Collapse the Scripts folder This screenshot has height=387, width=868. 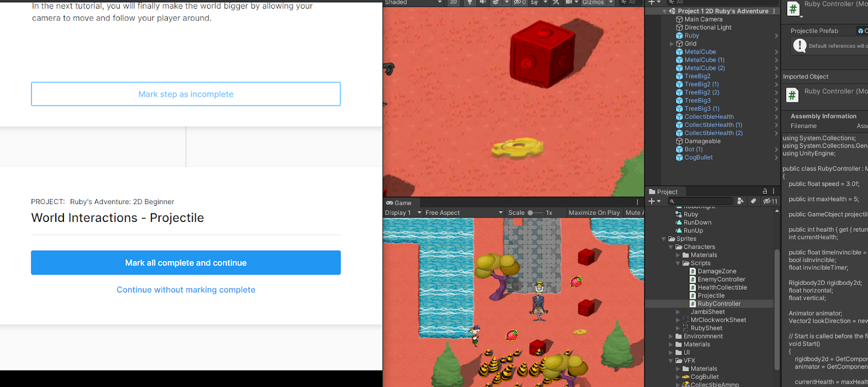click(x=678, y=263)
